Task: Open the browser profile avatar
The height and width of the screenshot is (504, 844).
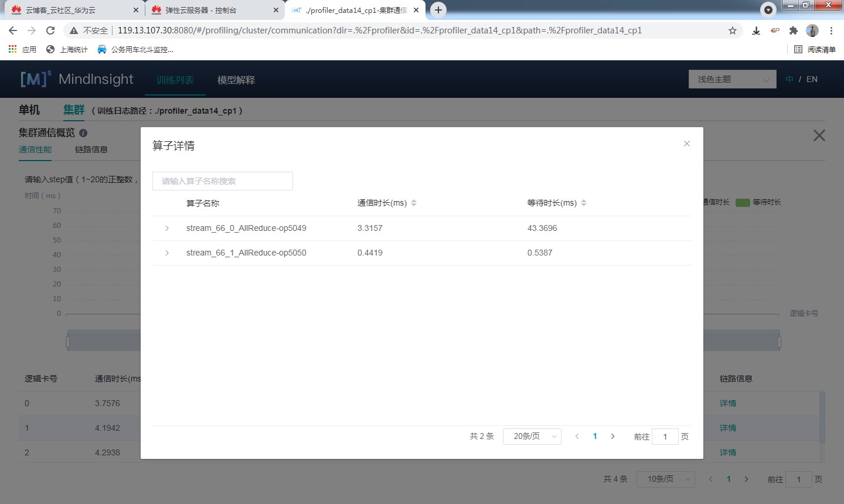Action: (x=812, y=30)
